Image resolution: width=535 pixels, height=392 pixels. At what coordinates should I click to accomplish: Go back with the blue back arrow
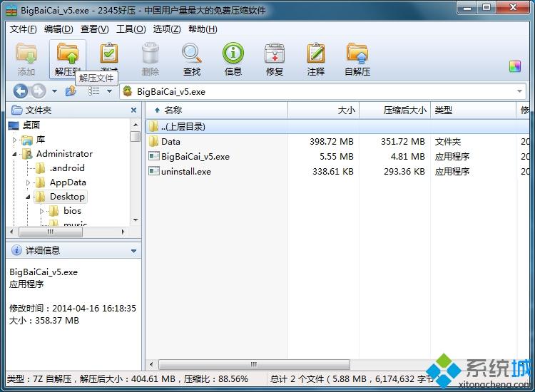coord(21,91)
